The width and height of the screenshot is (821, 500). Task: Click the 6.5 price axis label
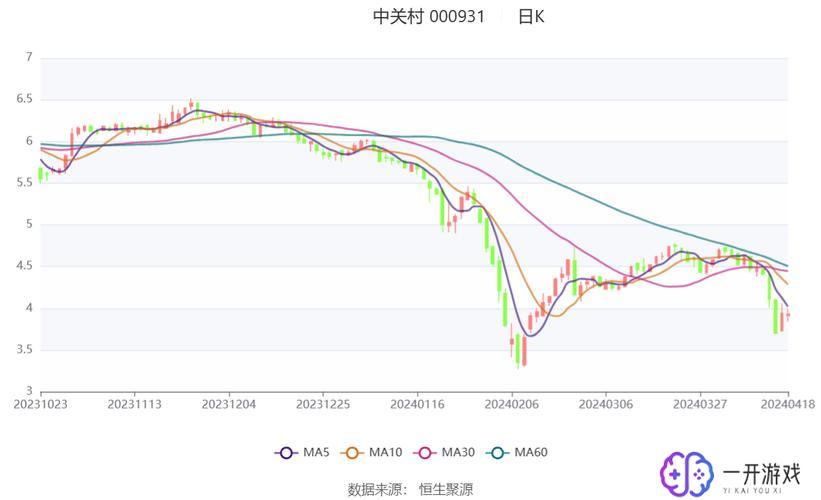(x=24, y=98)
